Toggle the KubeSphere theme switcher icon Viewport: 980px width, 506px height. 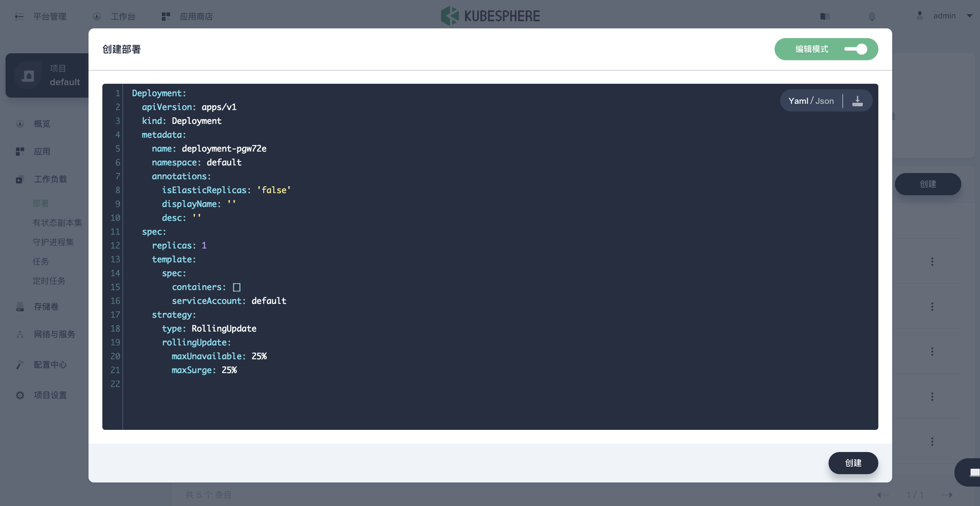[x=825, y=16]
